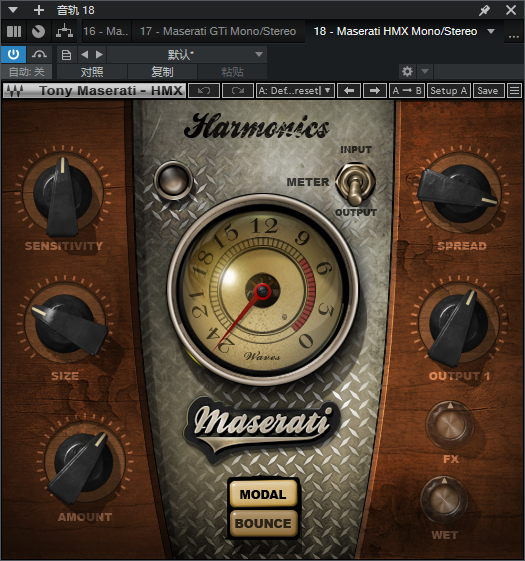Toggle the sidechain headphone-style icon

click(x=39, y=54)
